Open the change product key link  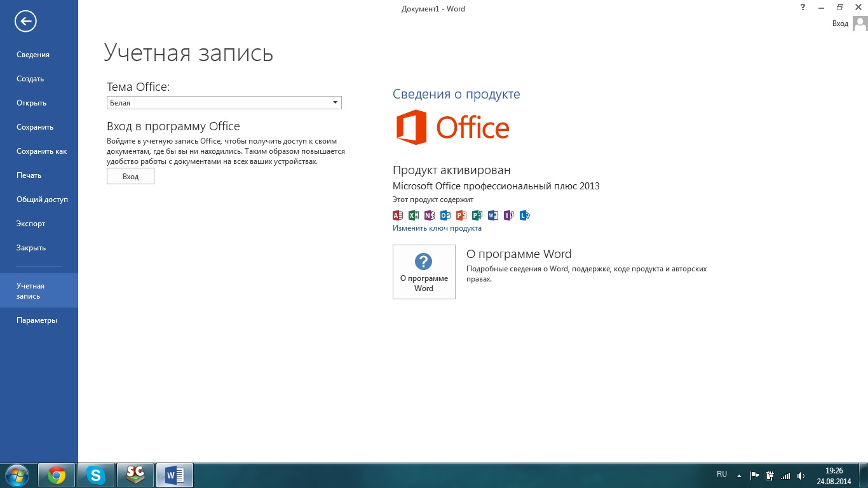[x=437, y=228]
